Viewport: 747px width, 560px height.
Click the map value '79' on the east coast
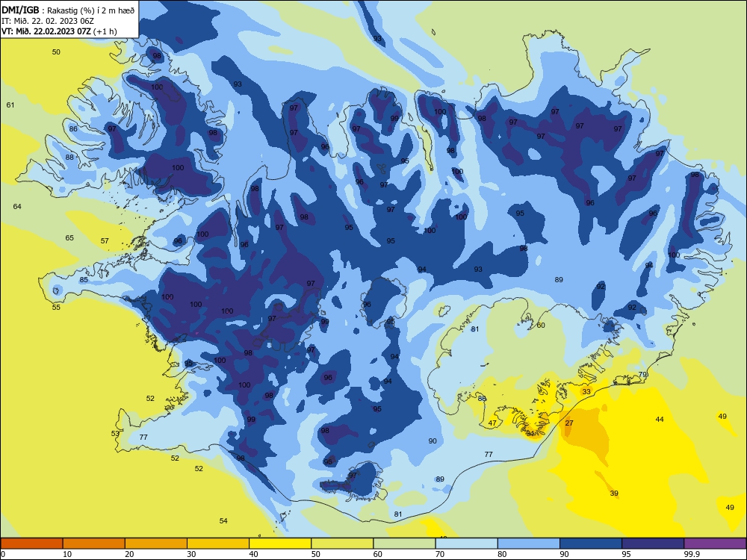(x=642, y=374)
